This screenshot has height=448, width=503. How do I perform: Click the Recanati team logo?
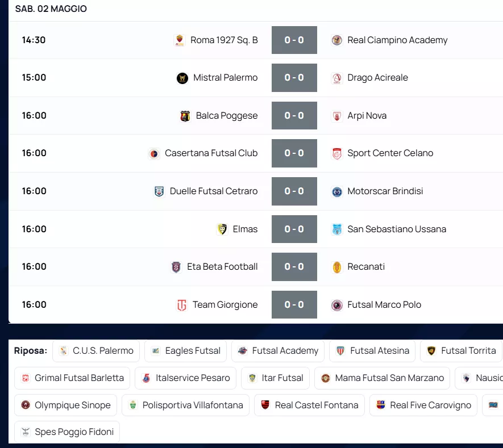pyautogui.click(x=337, y=267)
